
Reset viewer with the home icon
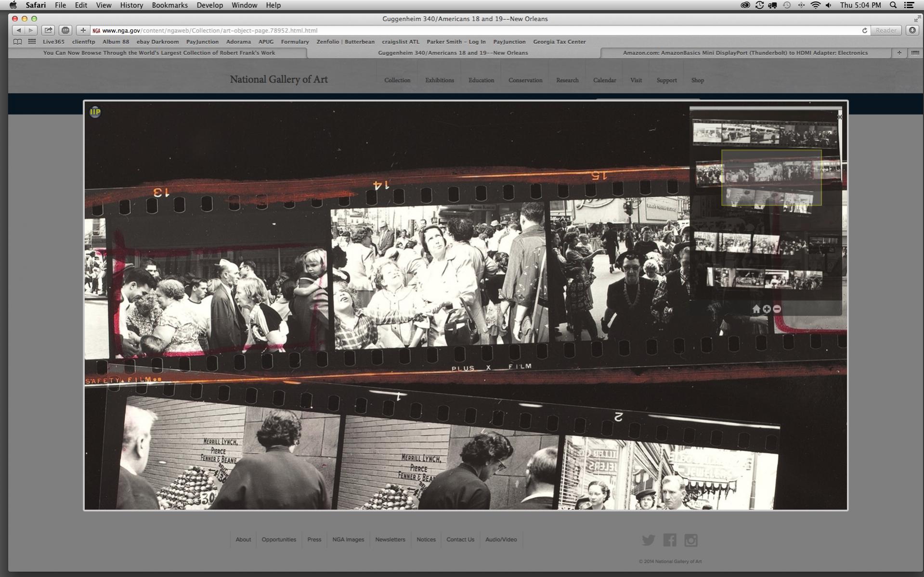tap(756, 309)
